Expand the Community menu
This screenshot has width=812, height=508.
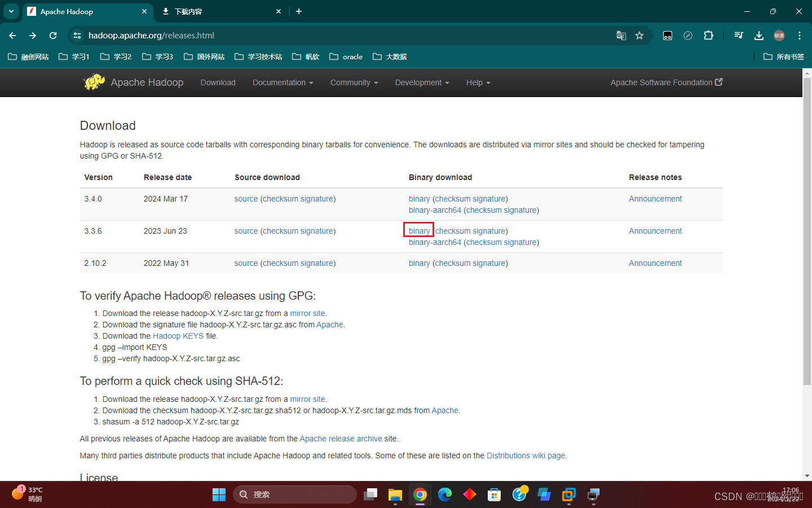(354, 82)
